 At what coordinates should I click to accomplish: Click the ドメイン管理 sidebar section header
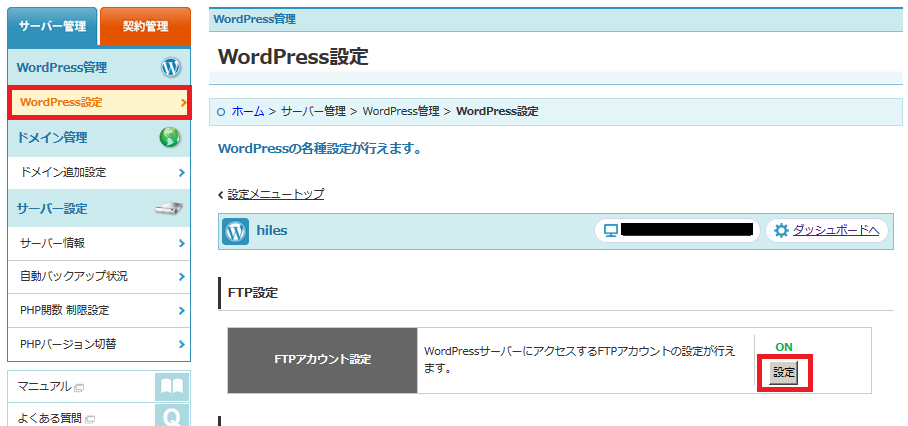(x=99, y=138)
